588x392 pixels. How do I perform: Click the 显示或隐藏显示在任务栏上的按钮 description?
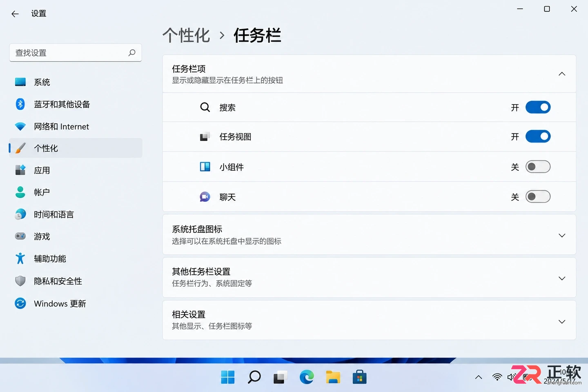(227, 80)
